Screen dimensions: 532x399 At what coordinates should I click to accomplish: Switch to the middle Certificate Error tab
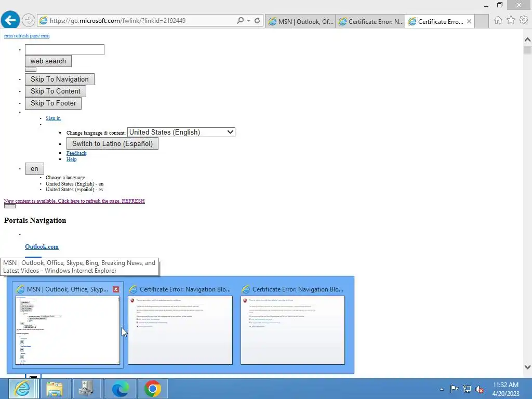pos(370,22)
